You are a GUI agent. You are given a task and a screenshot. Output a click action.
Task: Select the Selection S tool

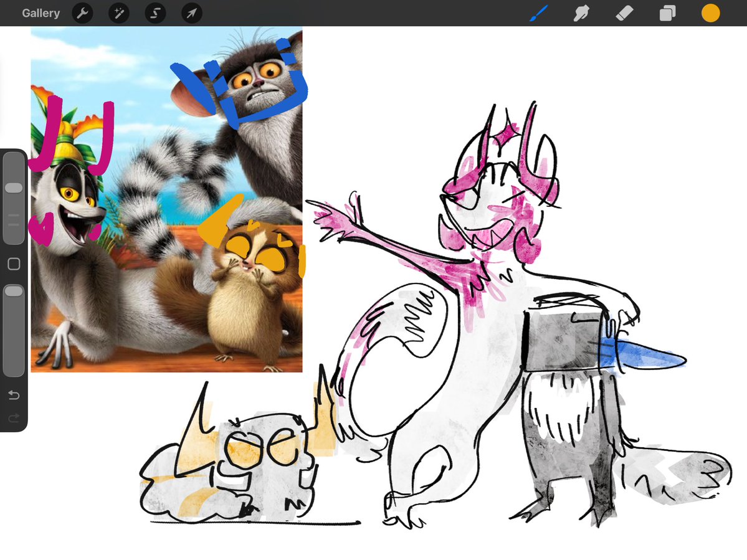pyautogui.click(x=155, y=13)
